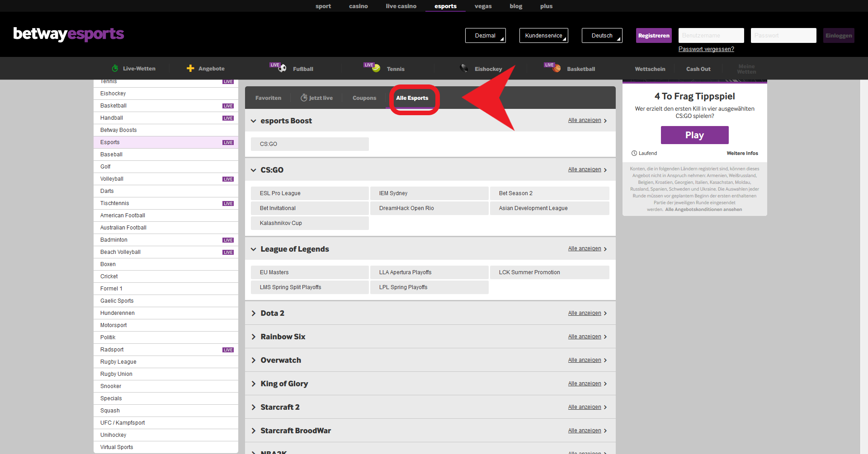
Task: Open the casino top menu item
Action: pyautogui.click(x=359, y=6)
